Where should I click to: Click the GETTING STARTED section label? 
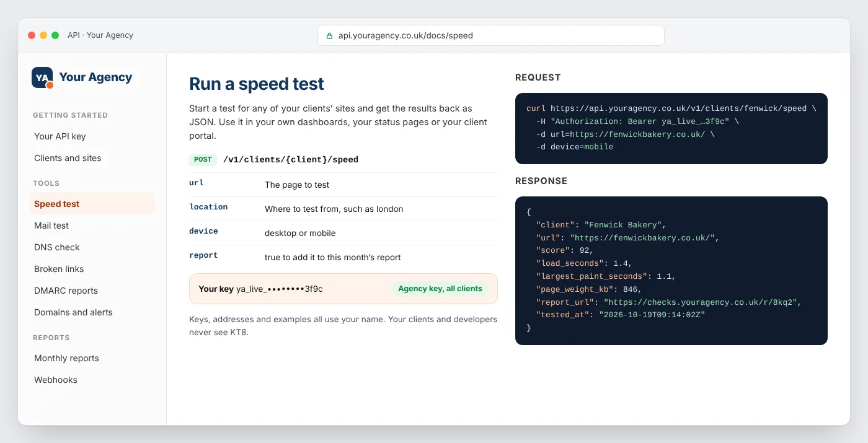click(70, 115)
